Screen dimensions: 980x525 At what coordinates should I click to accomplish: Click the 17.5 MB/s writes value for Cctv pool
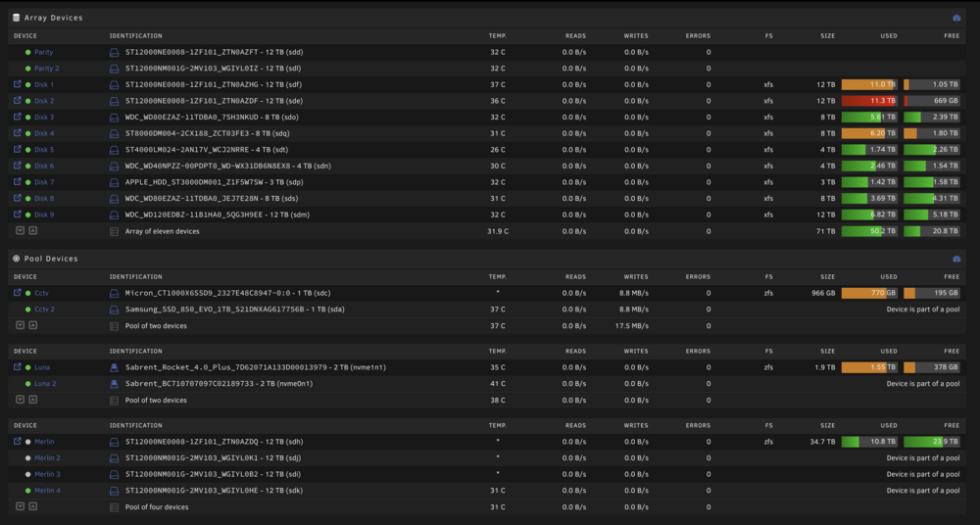[x=634, y=325]
